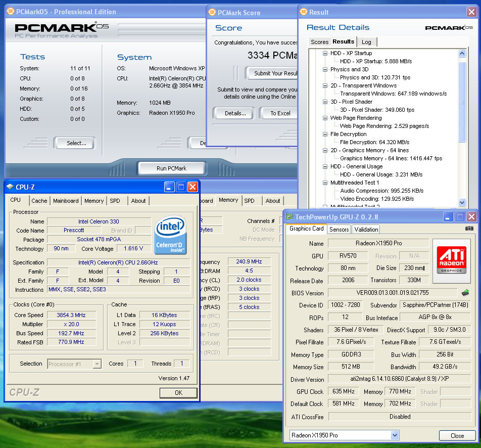This screenshot has height=448, width=481.
Task: Click the Run PCMark button
Action: [171, 168]
